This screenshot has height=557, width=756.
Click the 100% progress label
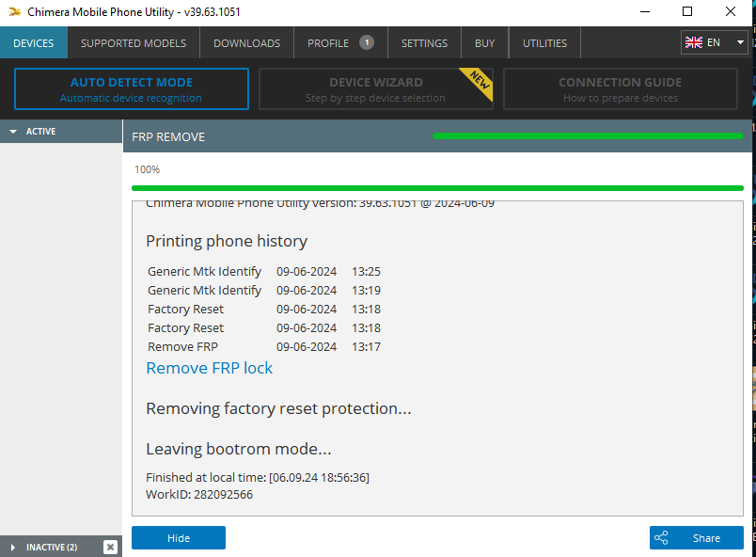(147, 169)
